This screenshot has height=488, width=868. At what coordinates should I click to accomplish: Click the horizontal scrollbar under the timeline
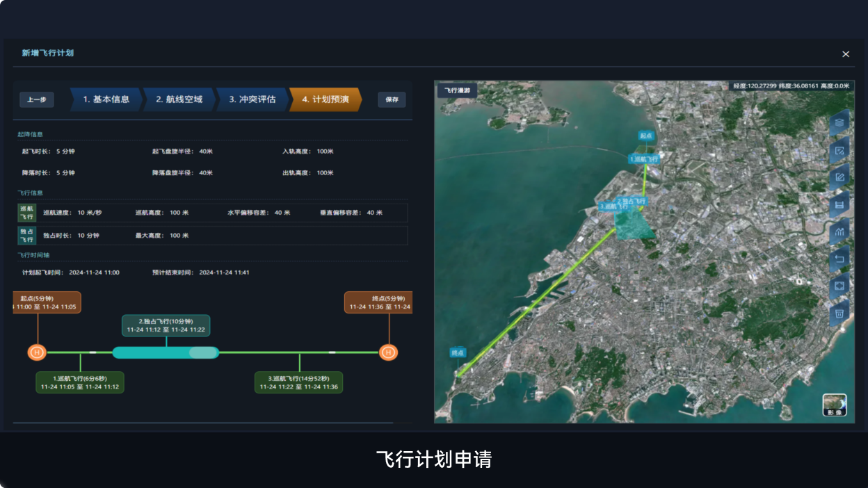203,422
